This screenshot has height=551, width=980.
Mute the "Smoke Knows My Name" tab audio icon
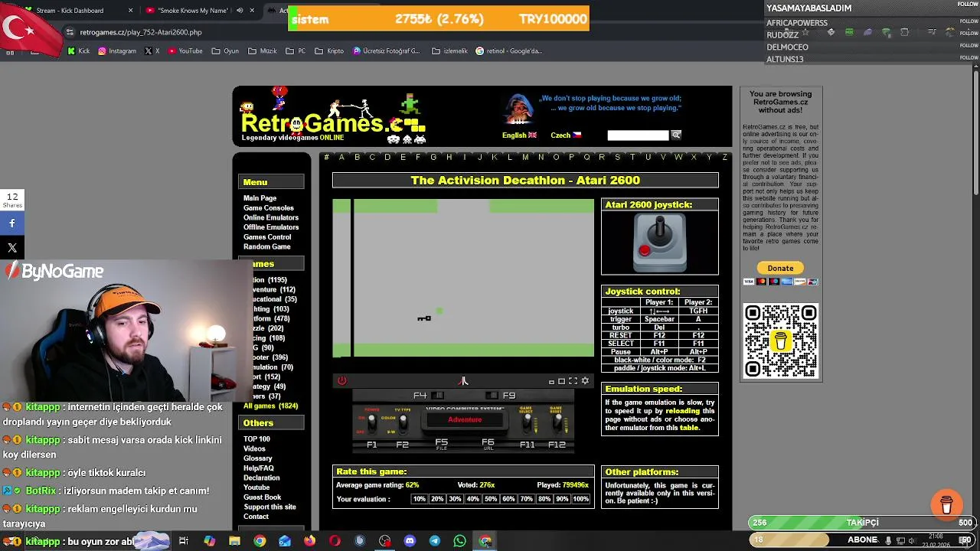240,11
